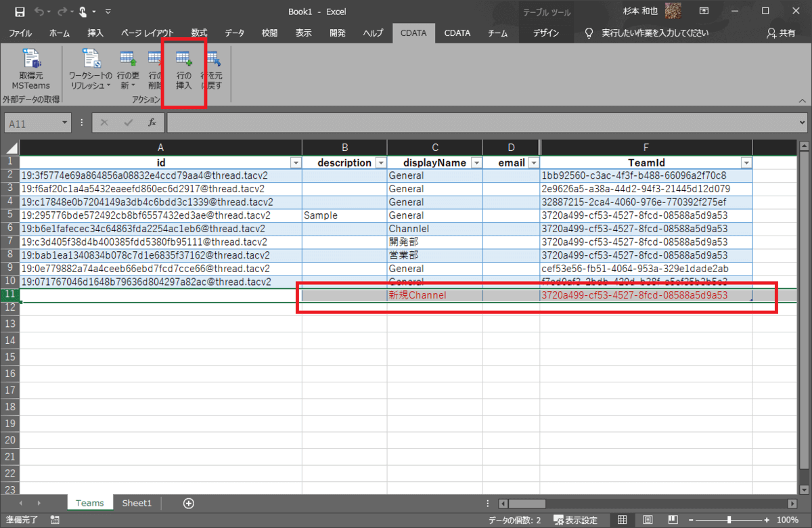Click the formula bar enter checkmark icon
This screenshot has height=528, width=812.
(129, 123)
